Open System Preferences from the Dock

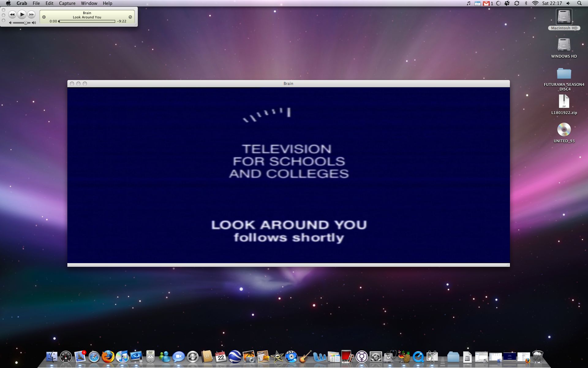click(x=376, y=357)
